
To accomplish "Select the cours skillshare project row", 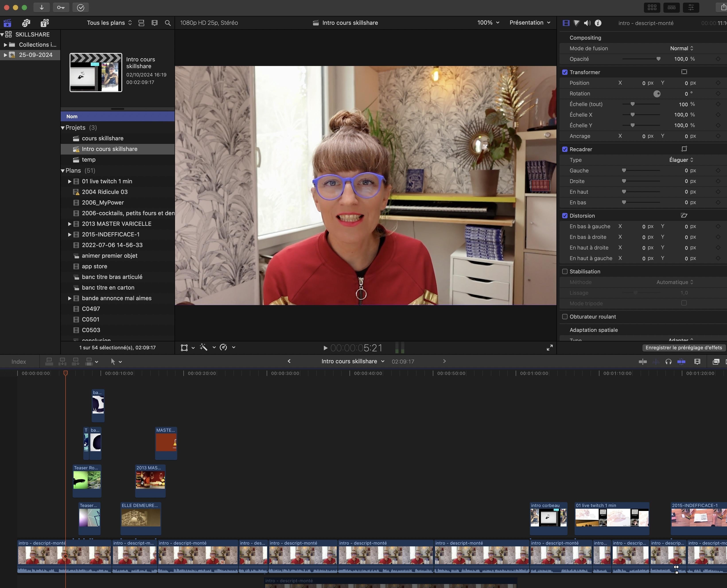I will pos(118,139).
